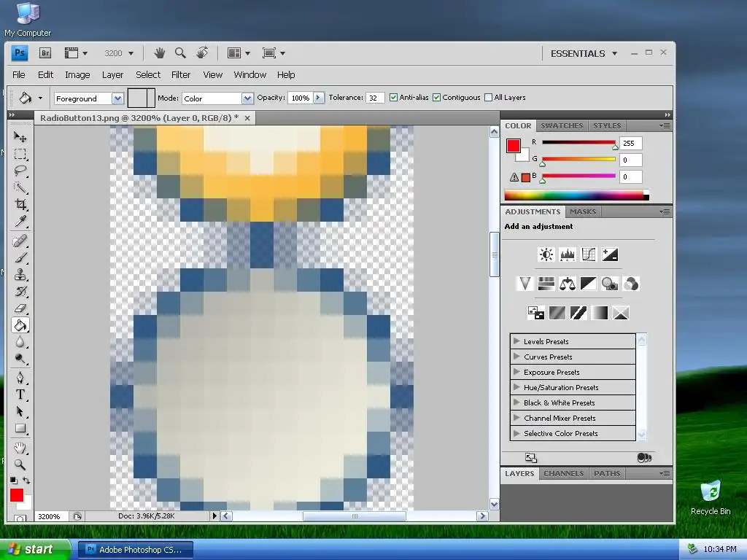The width and height of the screenshot is (747, 560).
Task: Select the Type tool
Action: (x=20, y=394)
